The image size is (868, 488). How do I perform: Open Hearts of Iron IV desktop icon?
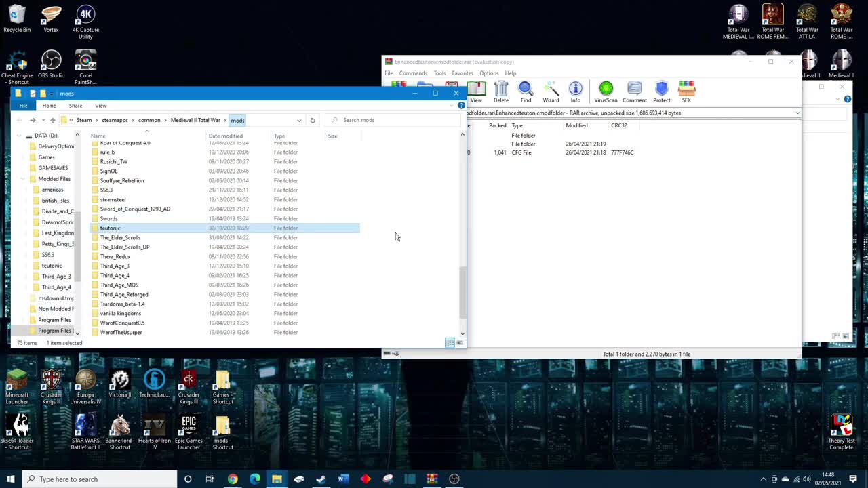click(155, 433)
